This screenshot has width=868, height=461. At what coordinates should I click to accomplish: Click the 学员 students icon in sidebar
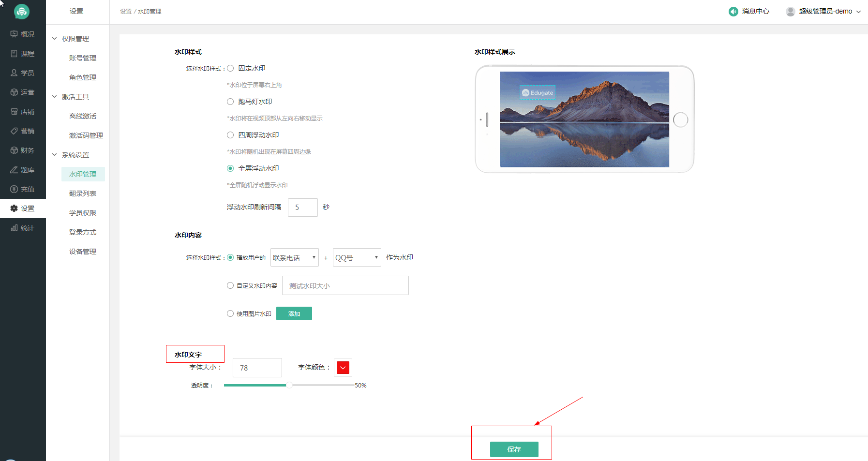pyautogui.click(x=14, y=73)
